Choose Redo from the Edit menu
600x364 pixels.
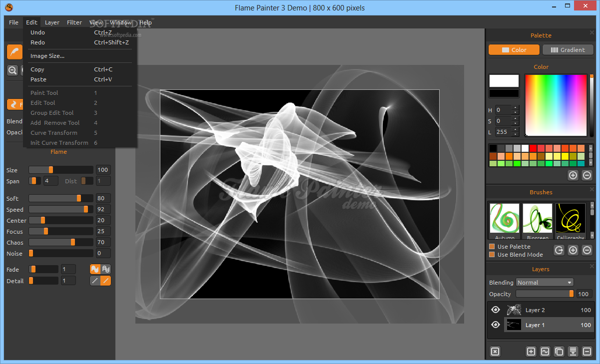pos(80,42)
